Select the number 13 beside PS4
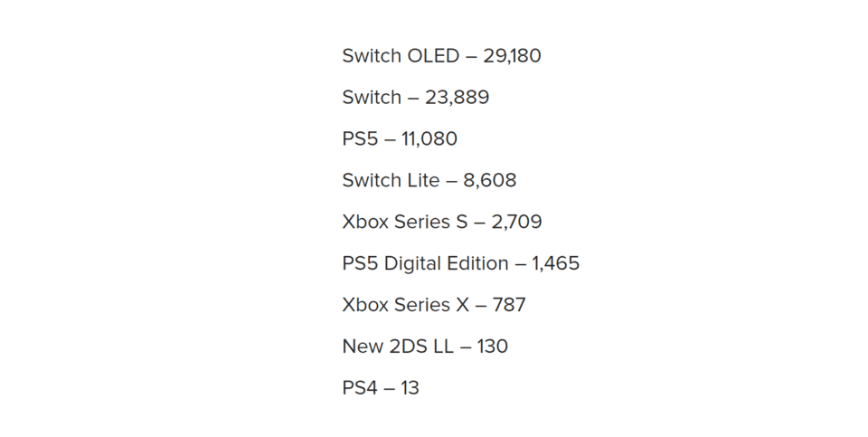This screenshot has height=437, width=868. coord(410,388)
